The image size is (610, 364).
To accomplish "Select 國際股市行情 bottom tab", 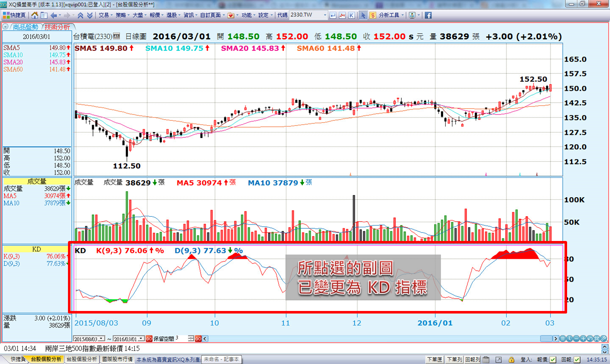I will 117,359.
